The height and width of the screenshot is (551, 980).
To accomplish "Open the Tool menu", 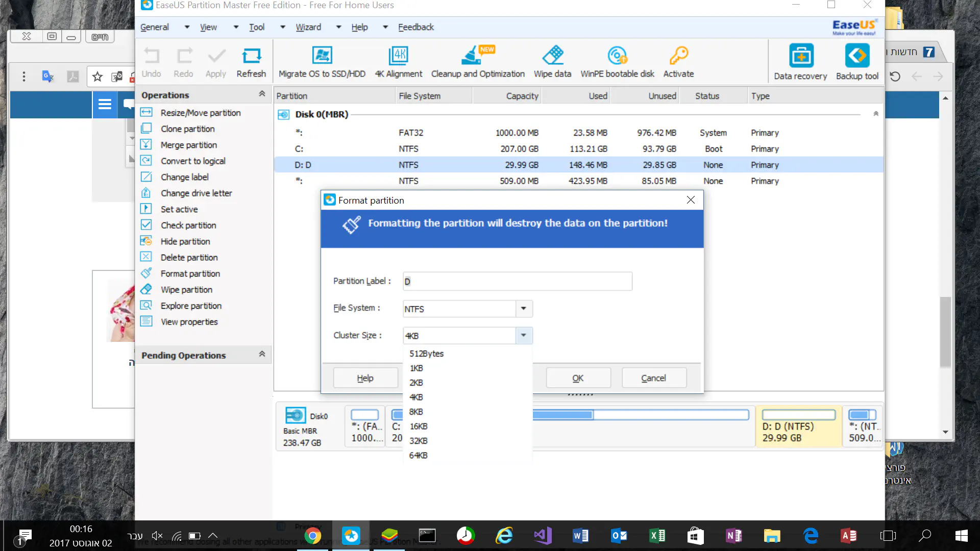I will click(257, 27).
